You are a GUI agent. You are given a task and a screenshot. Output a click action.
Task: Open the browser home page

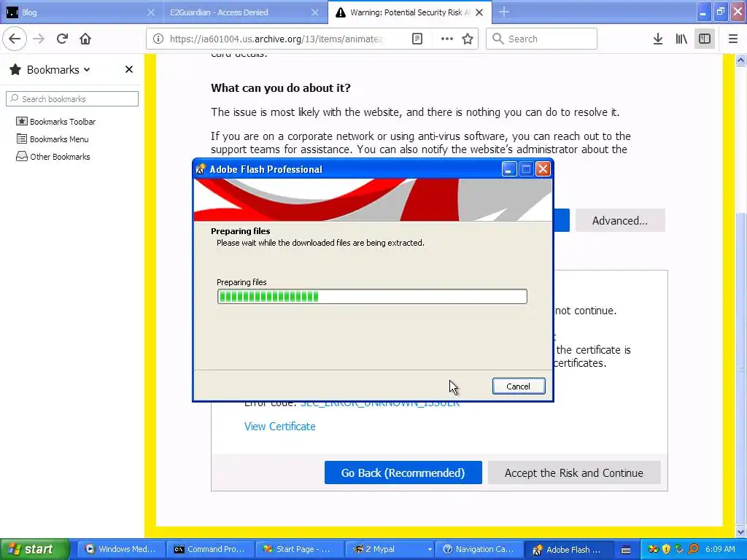[85, 39]
